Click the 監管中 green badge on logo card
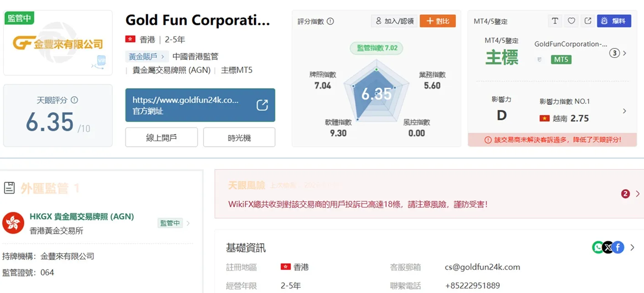The width and height of the screenshot is (644, 293). pos(19,19)
